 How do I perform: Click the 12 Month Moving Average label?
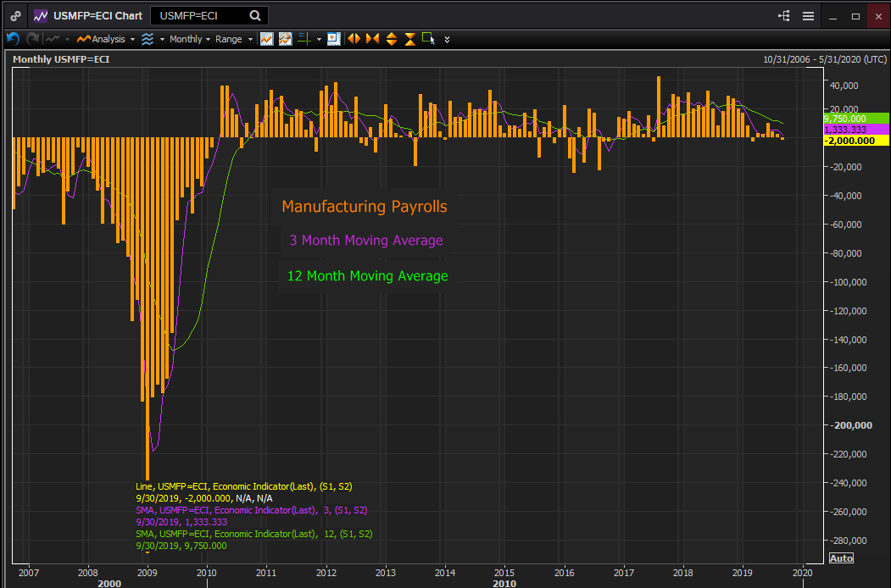(368, 276)
